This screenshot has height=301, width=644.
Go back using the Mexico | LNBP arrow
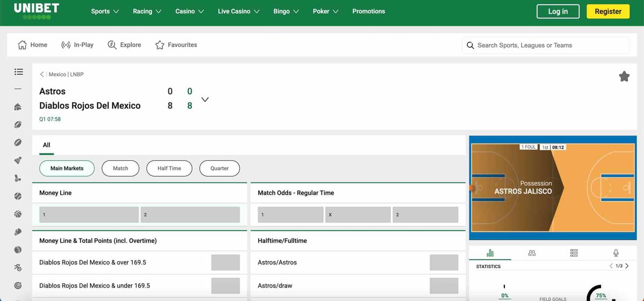tap(42, 75)
